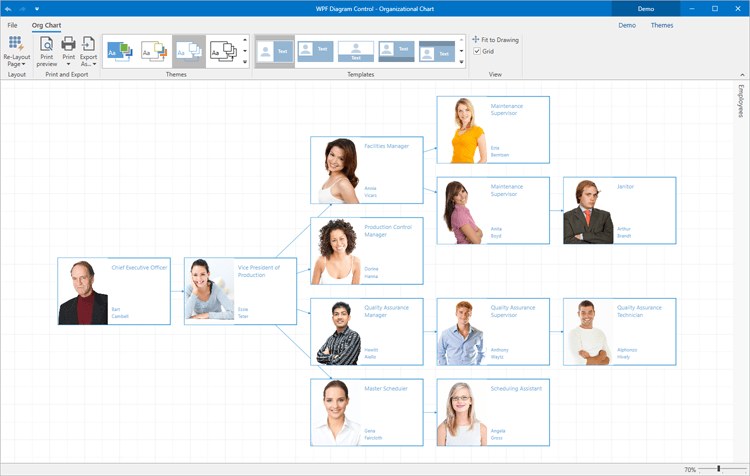The width and height of the screenshot is (750, 476).
Task: Open the File menu tab
Action: [12, 25]
